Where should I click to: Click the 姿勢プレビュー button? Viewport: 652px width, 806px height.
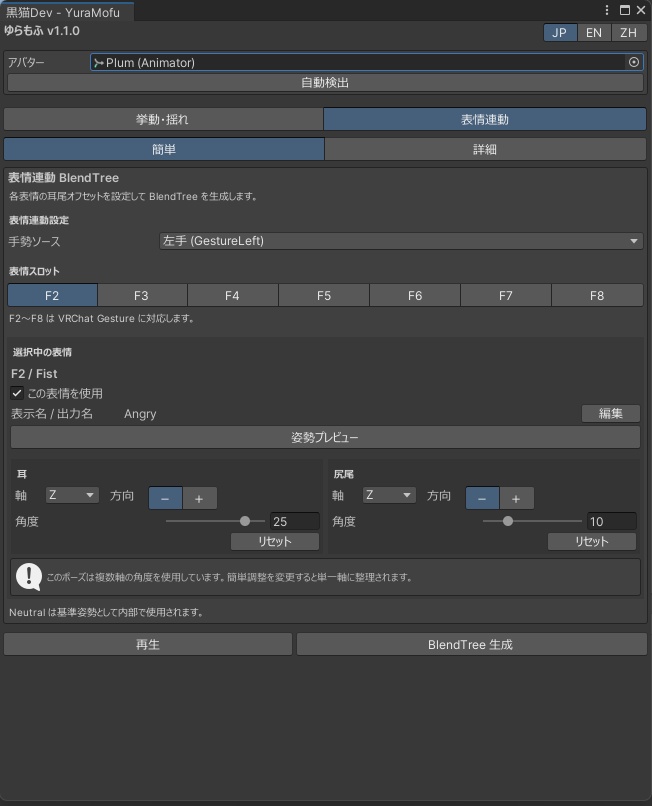pos(325,437)
